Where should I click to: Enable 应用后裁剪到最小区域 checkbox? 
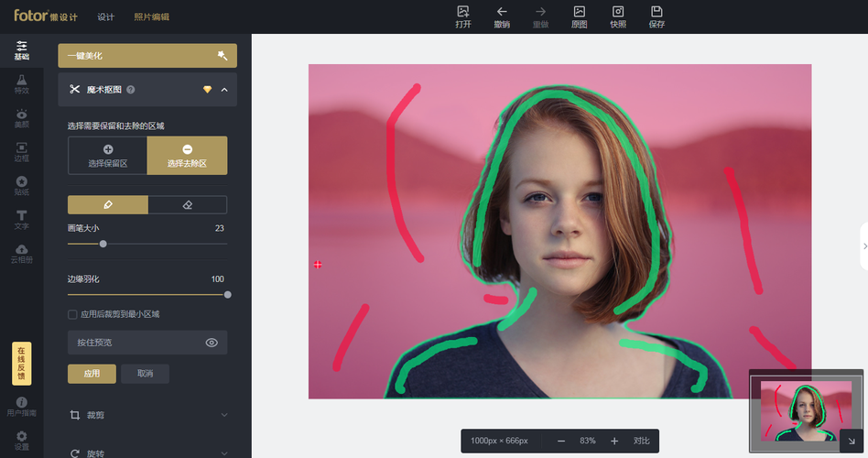coord(72,314)
